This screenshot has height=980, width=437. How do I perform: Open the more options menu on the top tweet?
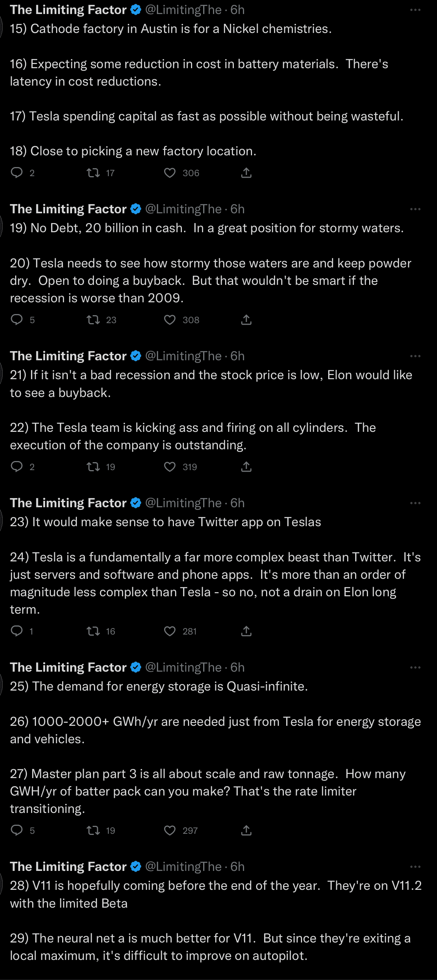click(415, 9)
